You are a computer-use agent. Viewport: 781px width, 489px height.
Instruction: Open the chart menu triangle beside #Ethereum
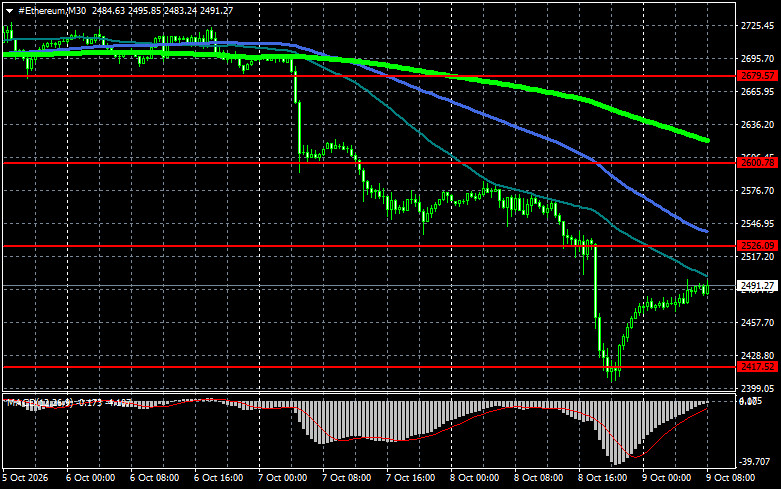point(9,11)
